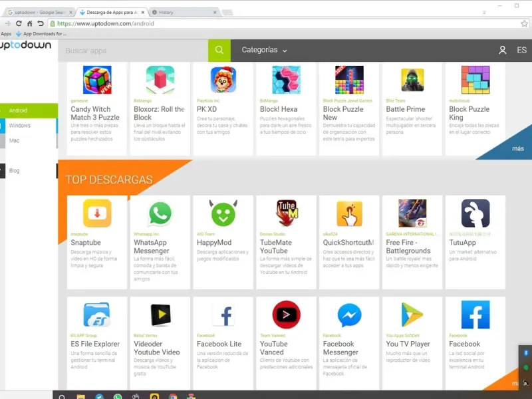Expand the Categorías dropdown
The width and height of the screenshot is (532, 399).
coord(264,50)
